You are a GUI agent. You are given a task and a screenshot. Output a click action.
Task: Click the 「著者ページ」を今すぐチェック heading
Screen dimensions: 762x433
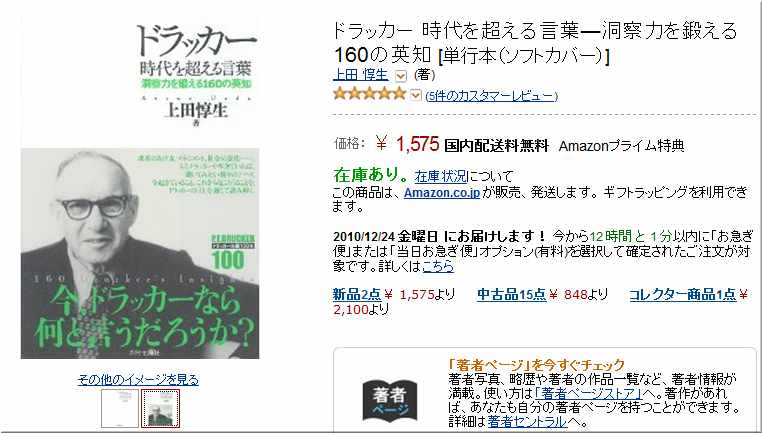(x=536, y=364)
